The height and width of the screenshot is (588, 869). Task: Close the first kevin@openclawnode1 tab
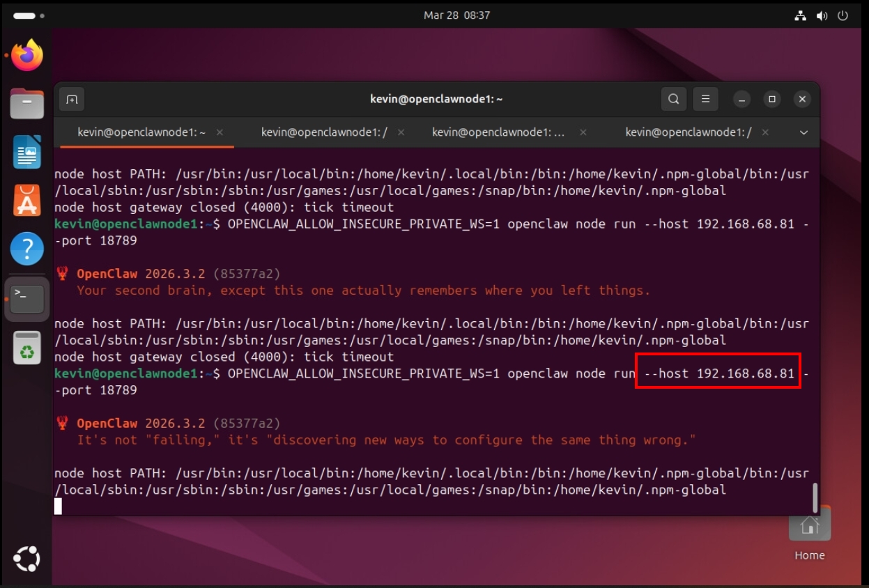[x=220, y=132]
